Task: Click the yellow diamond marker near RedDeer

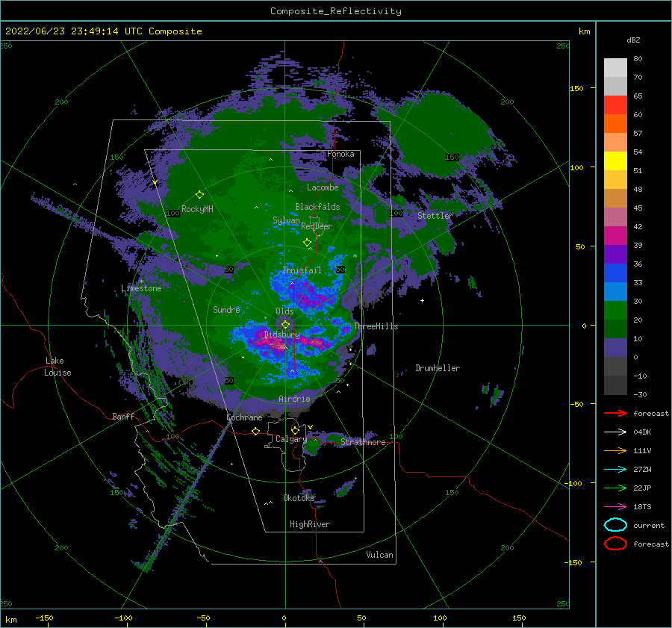Action: (307, 243)
